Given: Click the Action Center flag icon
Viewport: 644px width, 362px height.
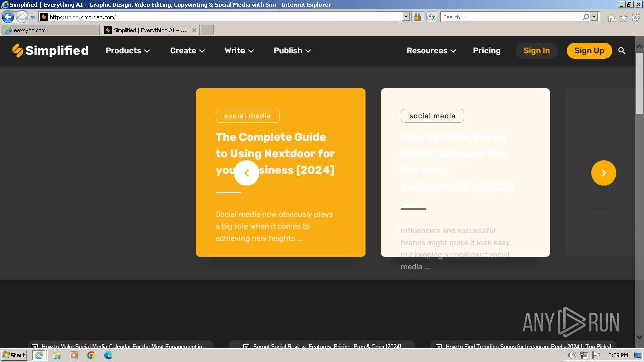Looking at the screenshot, I should pyautogui.click(x=596, y=355).
